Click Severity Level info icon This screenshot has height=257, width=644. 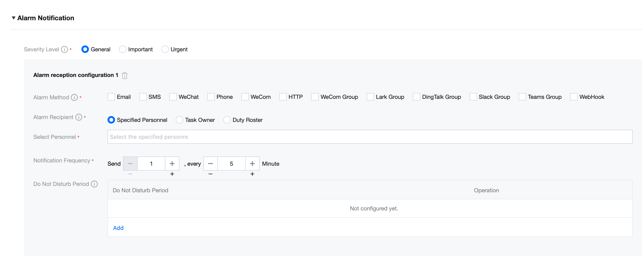[x=64, y=49]
